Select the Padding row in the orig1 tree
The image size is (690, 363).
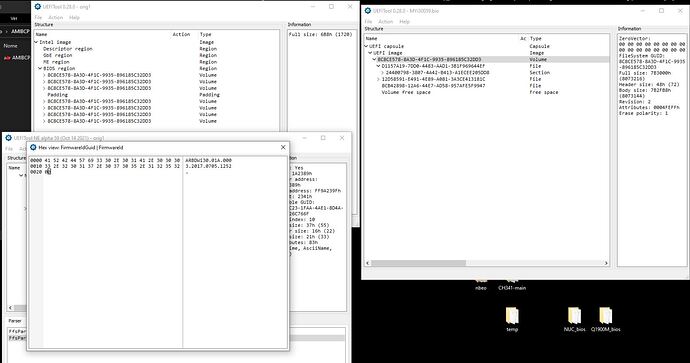pos(156,95)
